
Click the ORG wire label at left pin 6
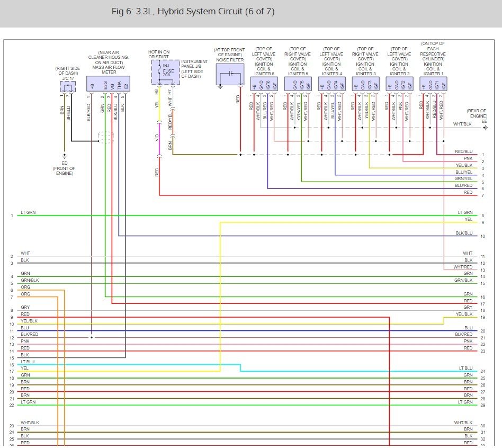point(25,287)
